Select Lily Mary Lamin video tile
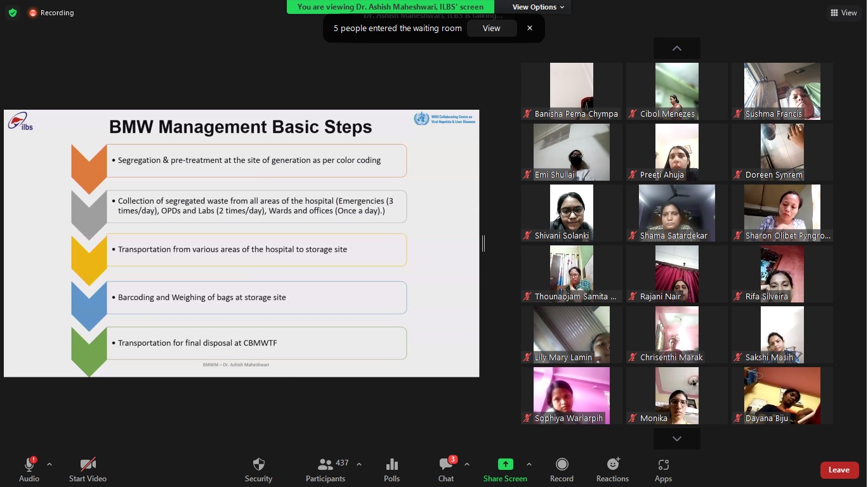 pyautogui.click(x=572, y=335)
